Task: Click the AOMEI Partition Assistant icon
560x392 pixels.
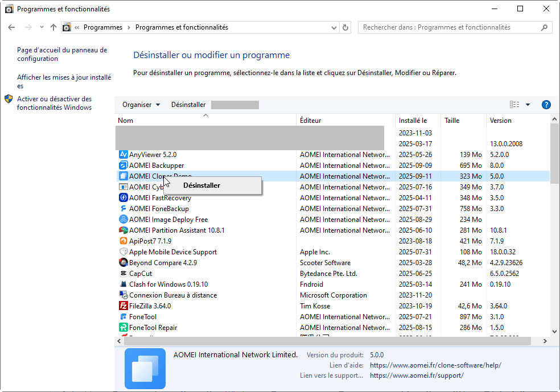Action: tap(123, 230)
